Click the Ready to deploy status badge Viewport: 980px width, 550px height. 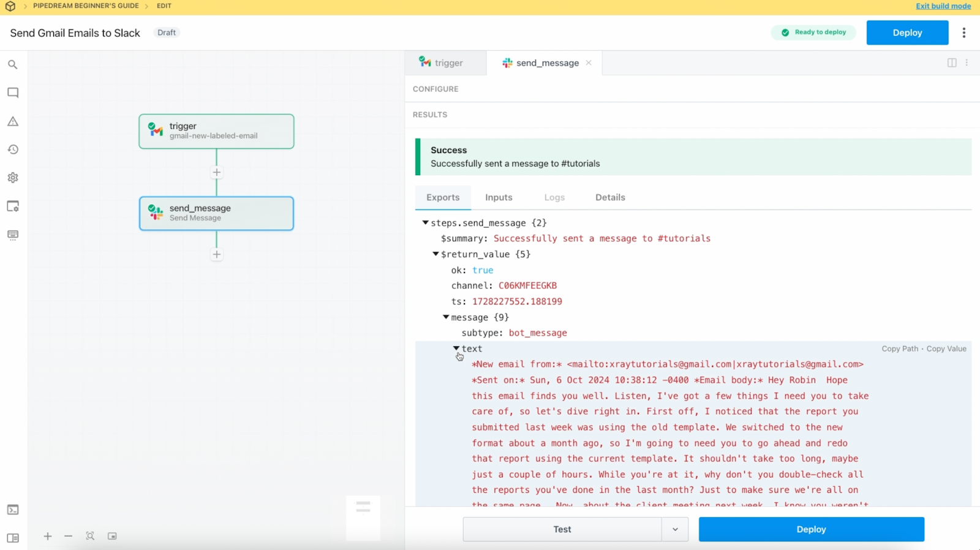pos(813,32)
